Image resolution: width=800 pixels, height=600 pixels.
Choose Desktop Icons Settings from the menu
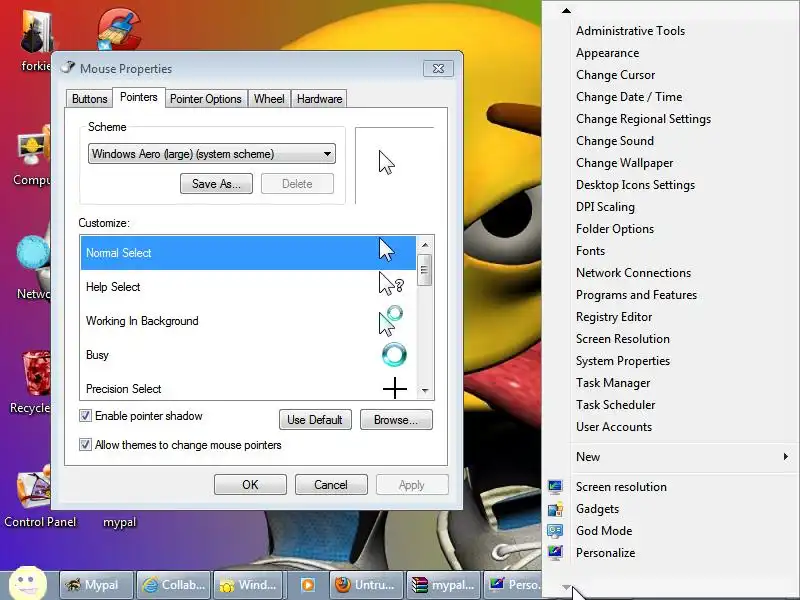635,185
